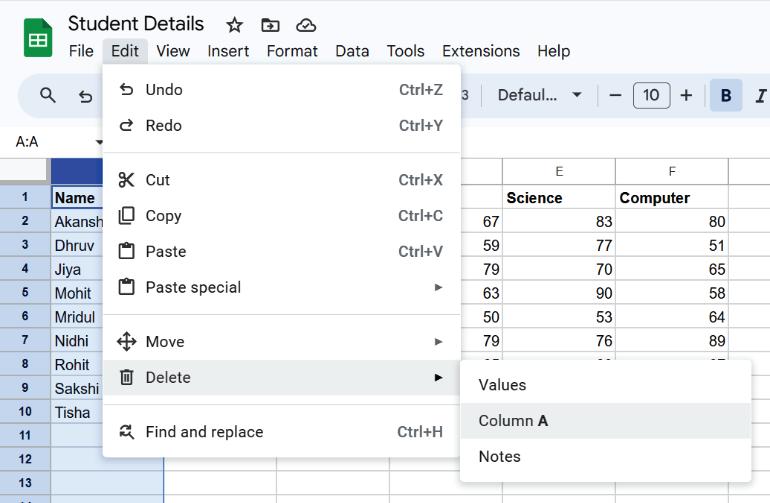Open the Default font dropdown
This screenshot has width=770, height=503.
[540, 95]
